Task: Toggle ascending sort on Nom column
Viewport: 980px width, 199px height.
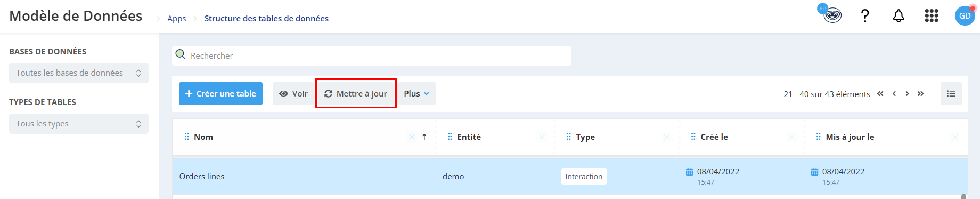Action: point(424,137)
